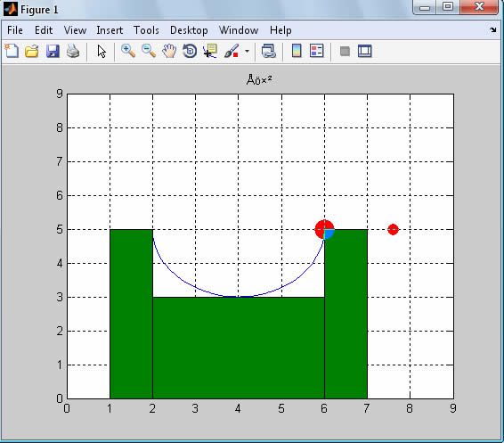This screenshot has width=504, height=443.
Task: Activate the Zoom In magnifier tool
Action: coord(128,51)
